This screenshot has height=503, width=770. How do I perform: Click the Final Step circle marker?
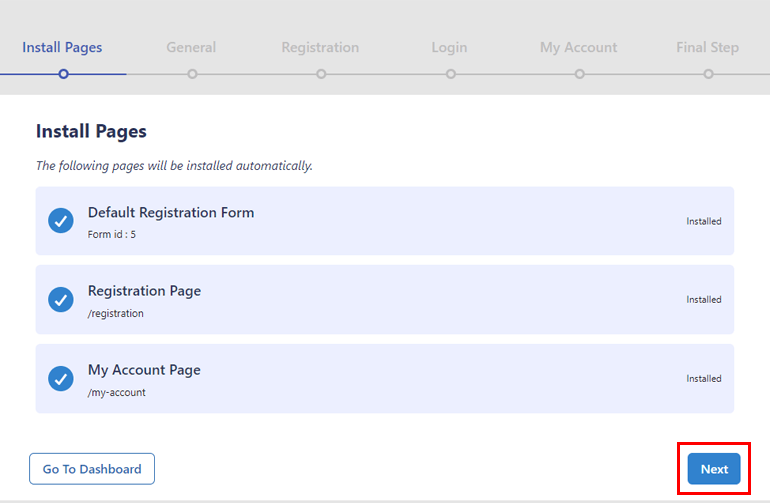(x=709, y=74)
